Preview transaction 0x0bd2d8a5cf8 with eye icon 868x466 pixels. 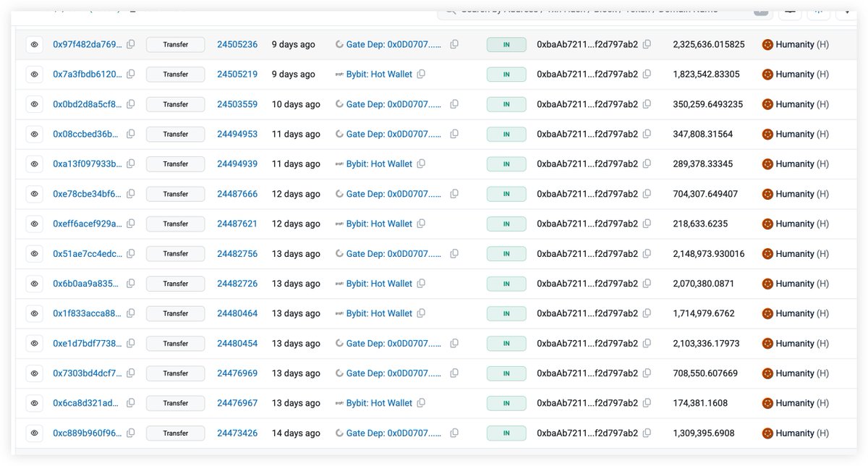tap(34, 104)
